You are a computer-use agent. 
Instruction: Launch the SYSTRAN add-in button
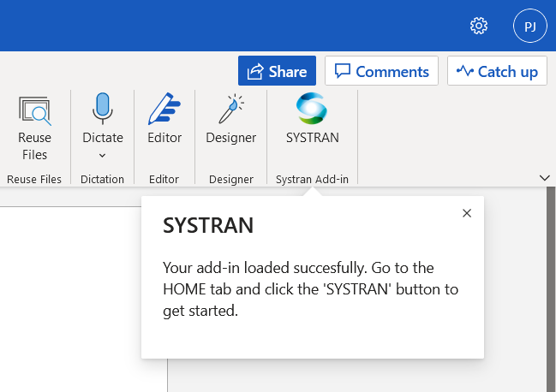(312, 119)
